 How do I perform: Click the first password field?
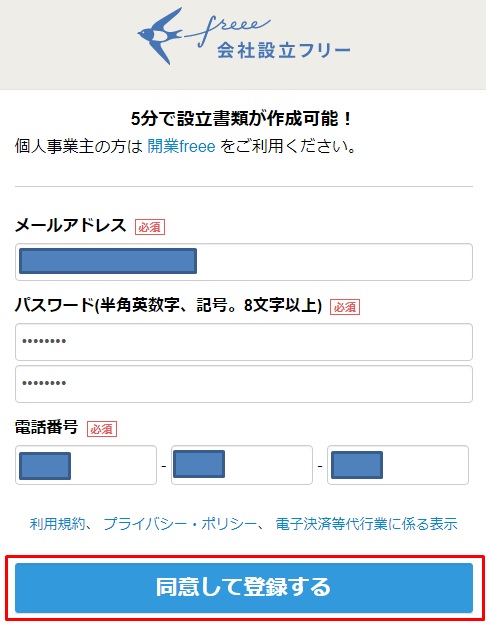point(244,342)
